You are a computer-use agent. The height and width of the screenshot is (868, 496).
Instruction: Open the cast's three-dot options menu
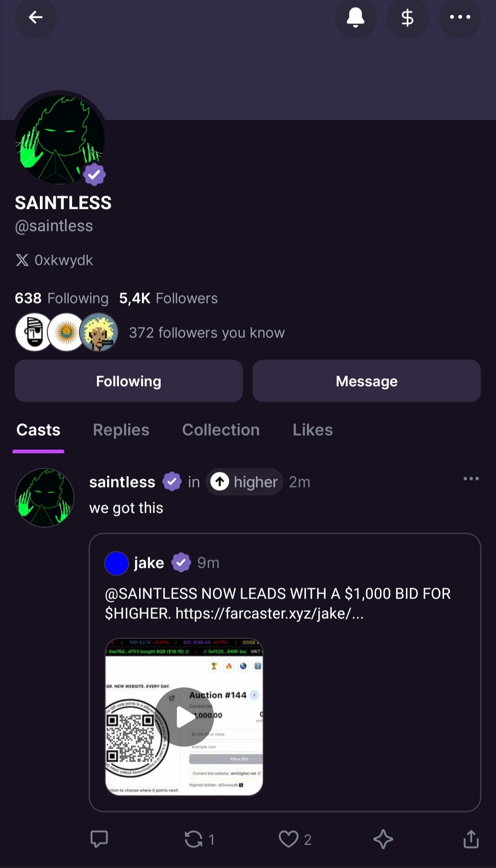[471, 479]
